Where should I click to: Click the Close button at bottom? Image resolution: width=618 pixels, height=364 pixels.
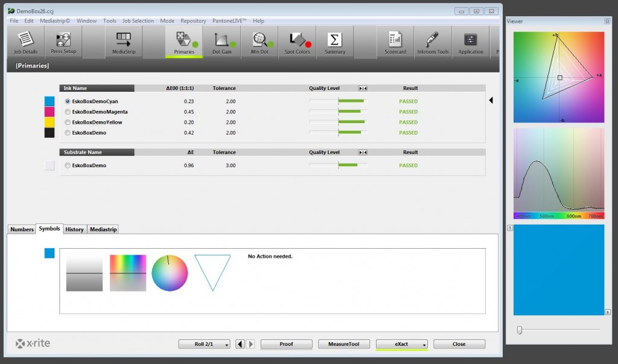(459, 344)
